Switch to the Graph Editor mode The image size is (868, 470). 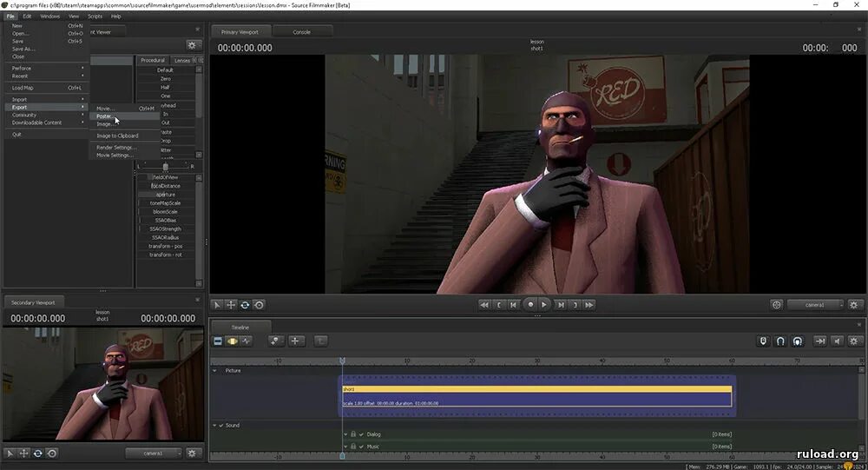click(x=246, y=341)
